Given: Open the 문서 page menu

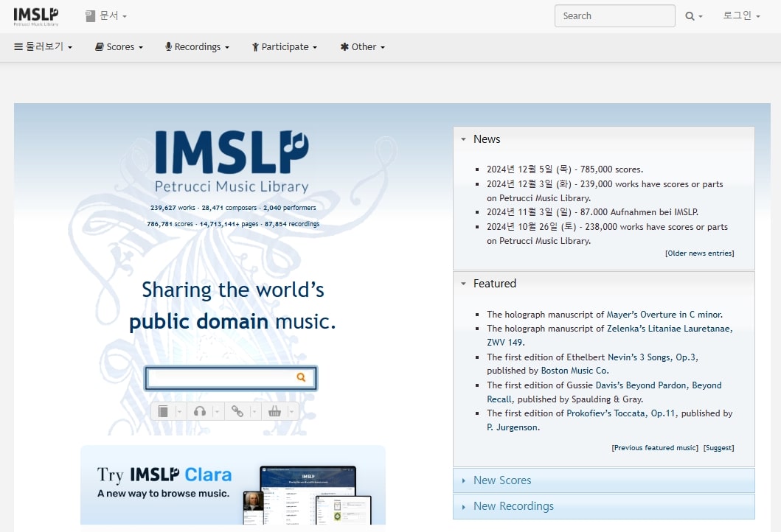Looking at the screenshot, I should coord(106,16).
